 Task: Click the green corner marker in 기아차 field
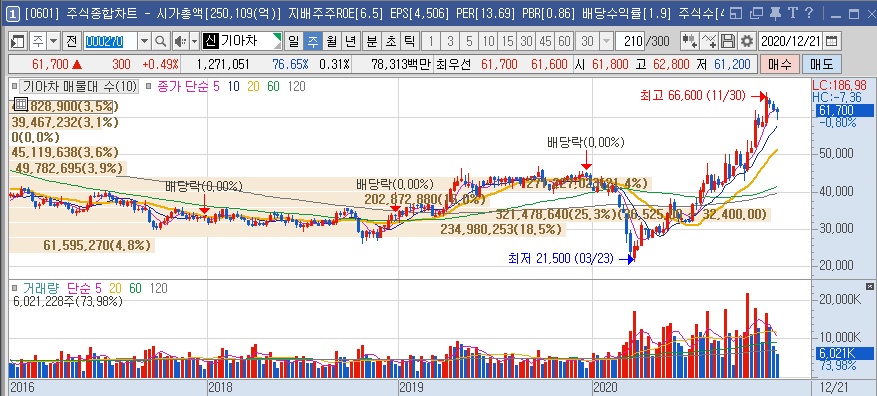click(x=277, y=37)
